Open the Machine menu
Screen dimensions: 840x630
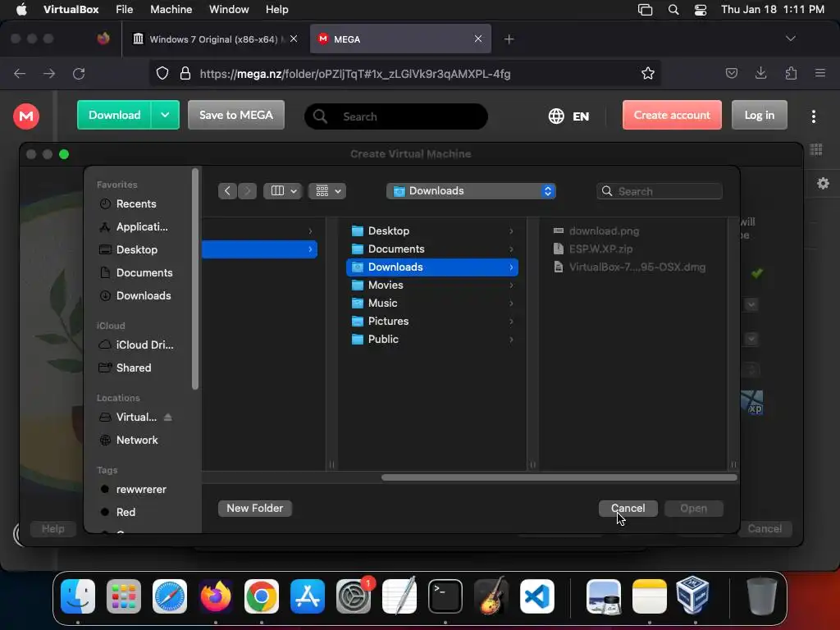(171, 10)
